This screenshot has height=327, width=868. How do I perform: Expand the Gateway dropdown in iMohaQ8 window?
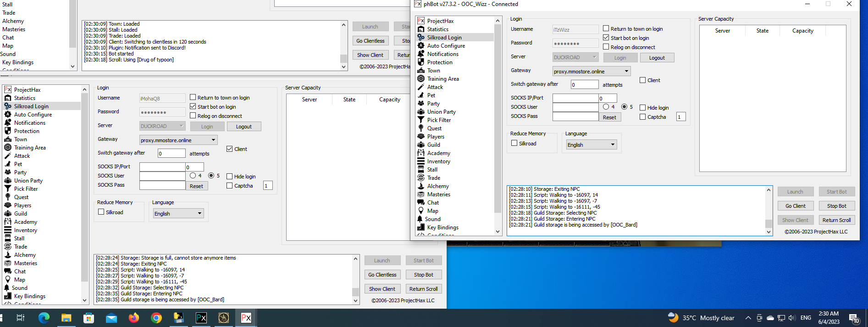pos(213,140)
